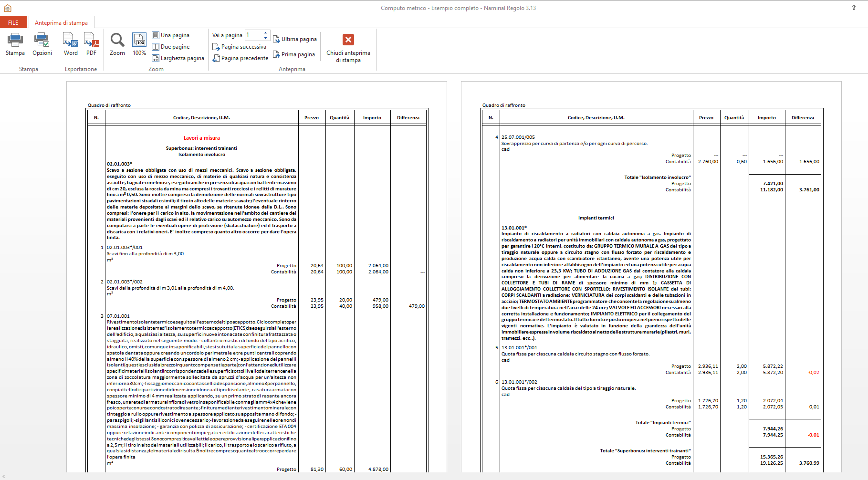This screenshot has height=480, width=868.
Task: Fit preview to Larghezza pagina
Action: (x=178, y=58)
